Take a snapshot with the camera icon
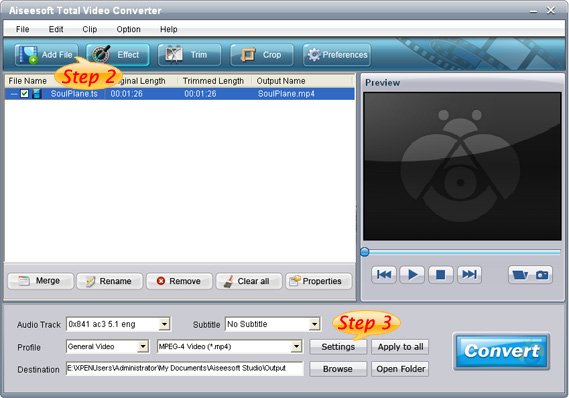Viewport: 569px width, 398px height. point(542,275)
